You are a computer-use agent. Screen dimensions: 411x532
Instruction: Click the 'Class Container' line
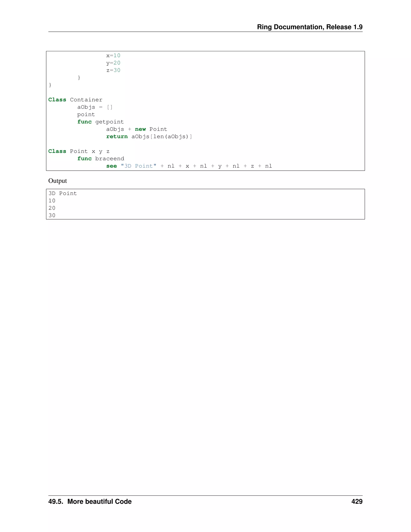[75, 100]
